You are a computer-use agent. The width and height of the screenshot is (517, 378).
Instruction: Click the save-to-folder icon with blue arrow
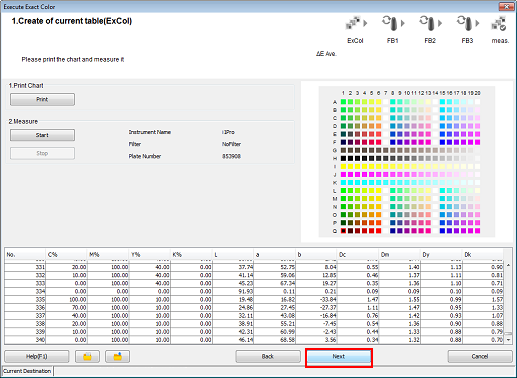coord(117,356)
